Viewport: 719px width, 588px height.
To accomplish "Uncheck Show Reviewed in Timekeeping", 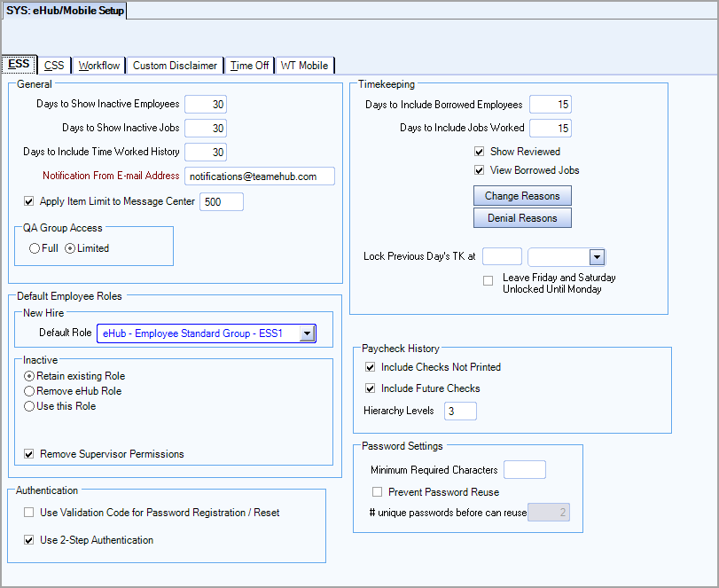I will click(x=480, y=151).
